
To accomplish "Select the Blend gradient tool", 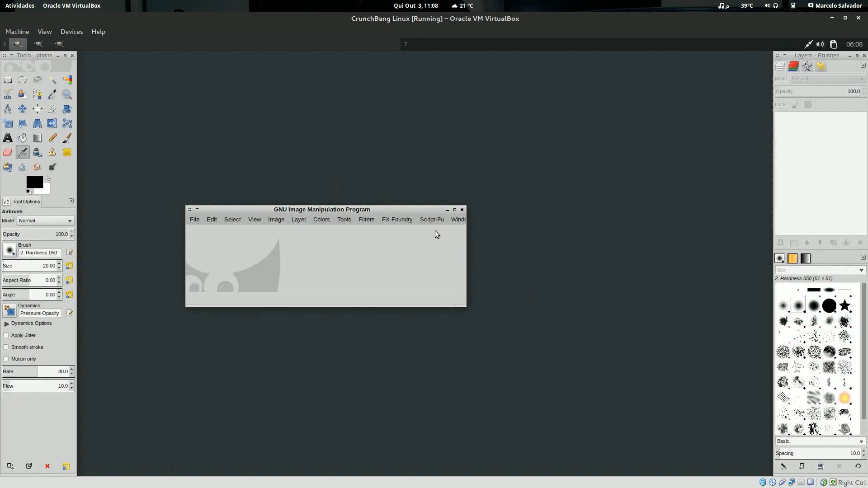I will pyautogui.click(x=38, y=138).
